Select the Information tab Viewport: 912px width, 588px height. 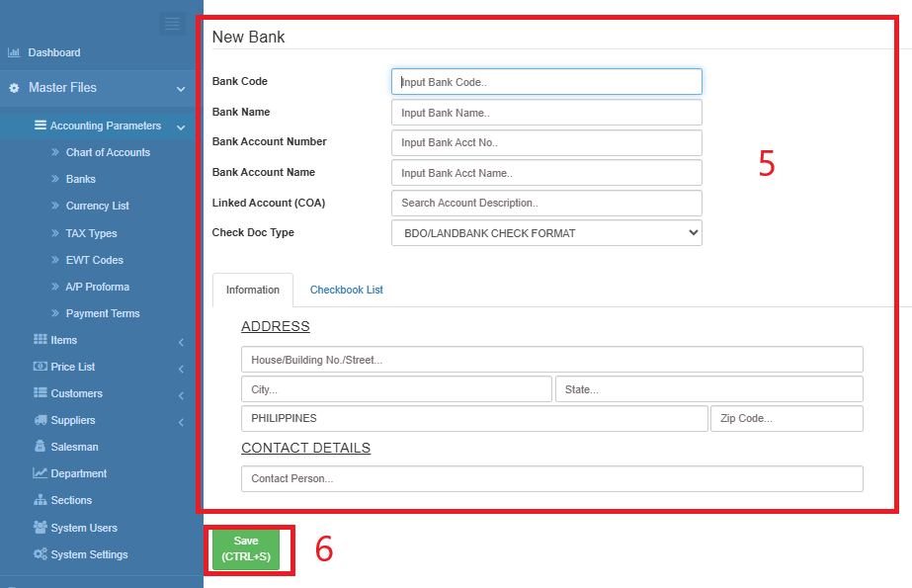[x=252, y=290]
